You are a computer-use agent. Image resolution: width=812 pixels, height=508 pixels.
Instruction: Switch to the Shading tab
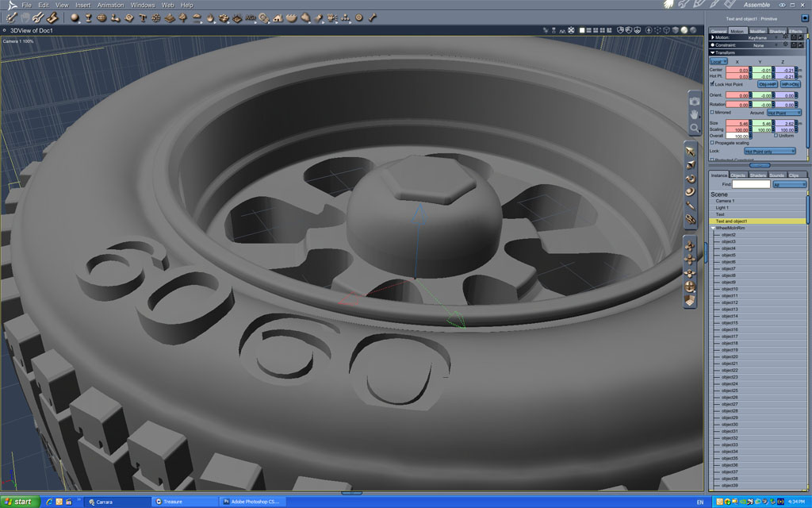(777, 31)
